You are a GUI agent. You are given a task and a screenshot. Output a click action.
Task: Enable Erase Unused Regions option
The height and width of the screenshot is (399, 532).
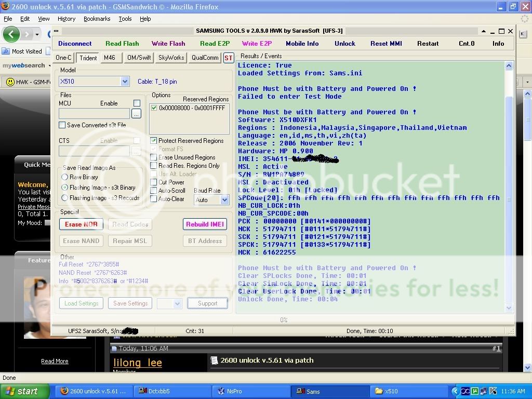click(x=153, y=157)
